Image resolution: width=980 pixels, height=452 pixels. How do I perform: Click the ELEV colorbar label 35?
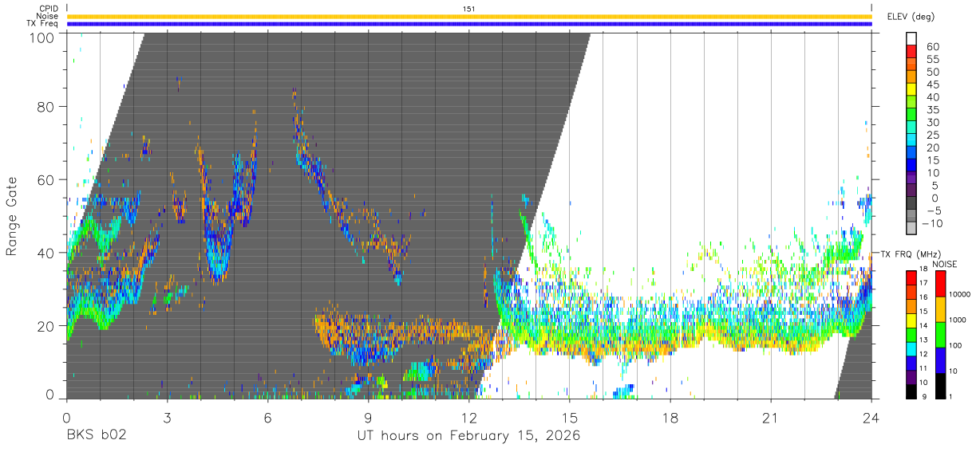coord(932,110)
